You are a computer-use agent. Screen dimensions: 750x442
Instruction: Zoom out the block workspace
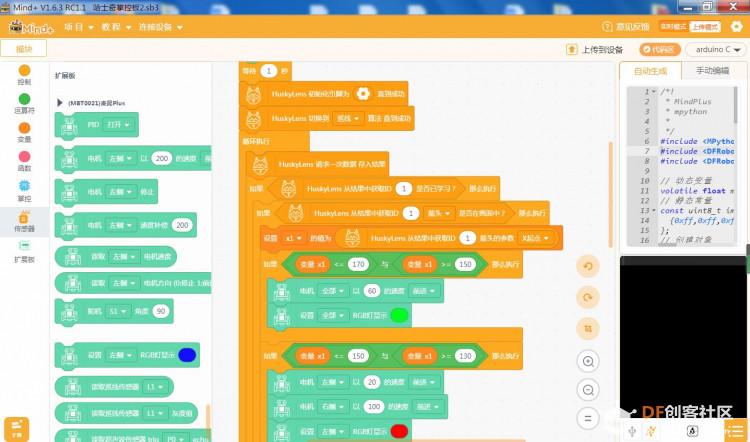[x=588, y=390]
